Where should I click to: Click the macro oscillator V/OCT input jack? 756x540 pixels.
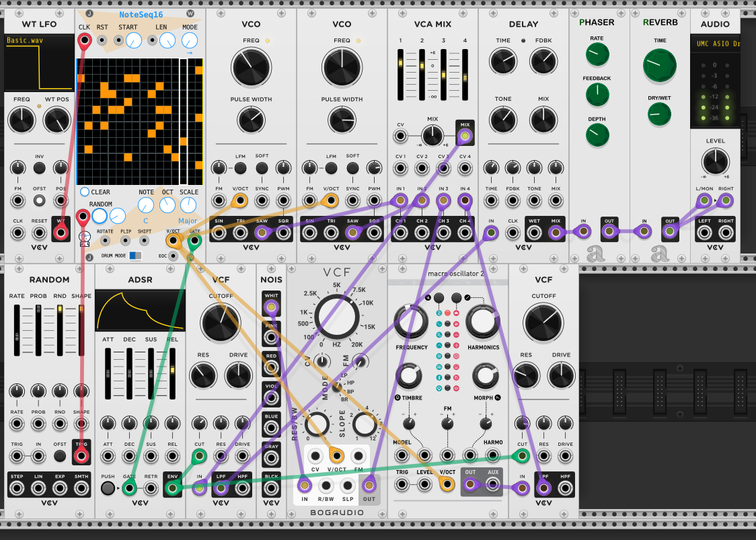click(x=447, y=484)
